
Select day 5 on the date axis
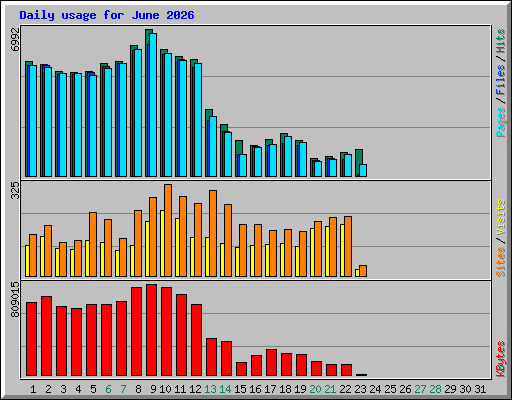[93, 389]
